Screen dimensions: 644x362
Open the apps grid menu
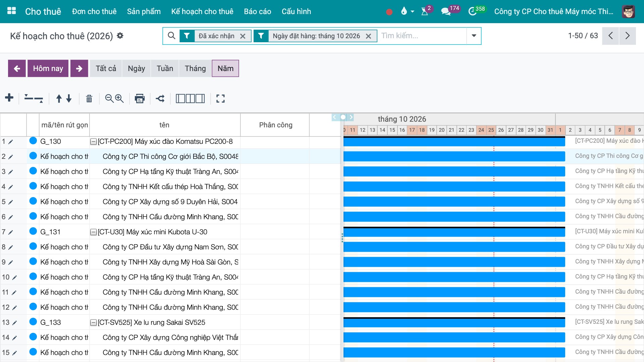tap(12, 11)
